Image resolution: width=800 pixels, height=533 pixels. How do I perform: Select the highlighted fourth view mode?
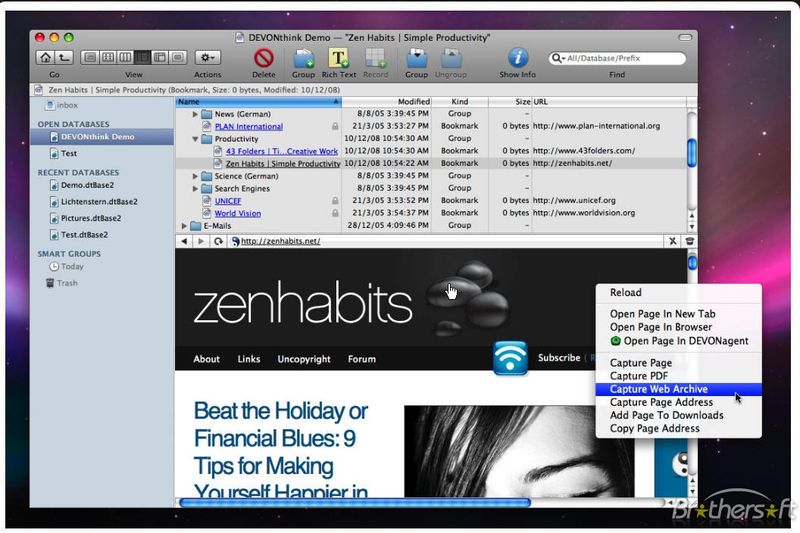coord(142,58)
